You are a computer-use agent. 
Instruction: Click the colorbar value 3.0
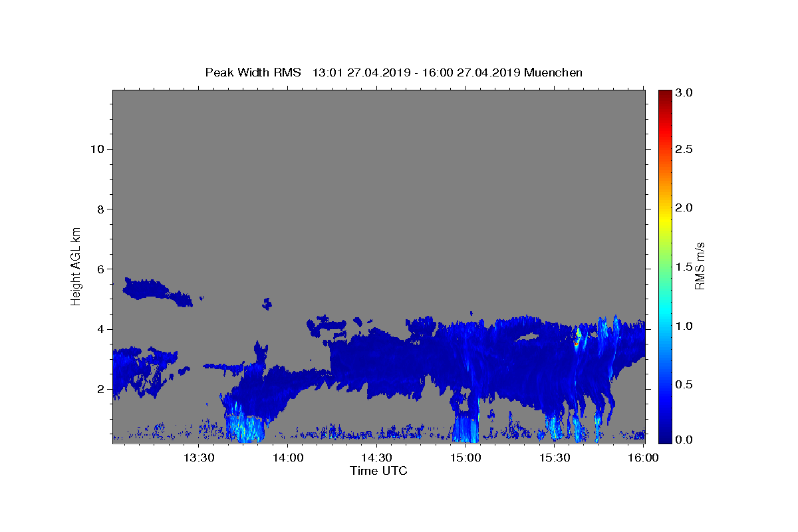coord(684,92)
